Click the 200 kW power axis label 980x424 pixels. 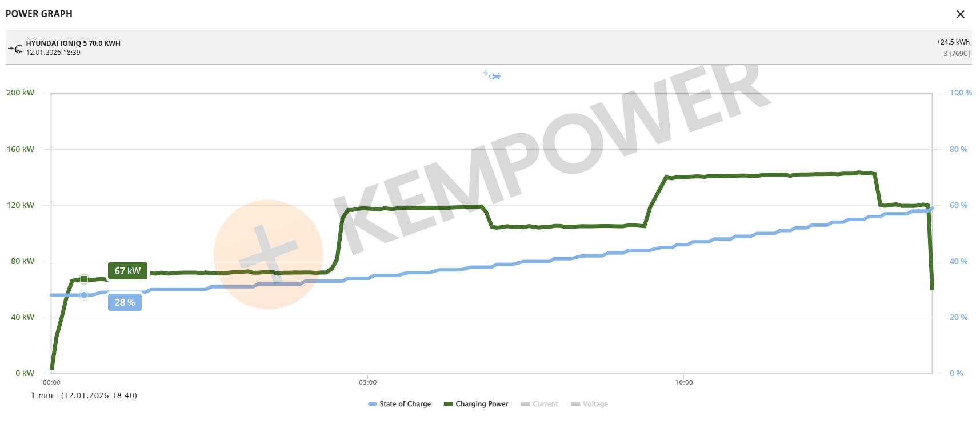[21, 93]
